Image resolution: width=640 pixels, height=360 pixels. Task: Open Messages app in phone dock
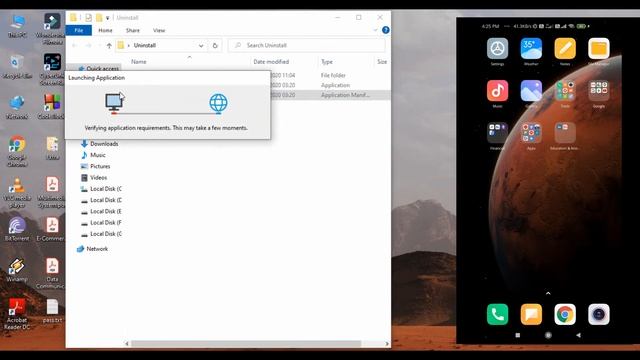pyautogui.click(x=531, y=314)
